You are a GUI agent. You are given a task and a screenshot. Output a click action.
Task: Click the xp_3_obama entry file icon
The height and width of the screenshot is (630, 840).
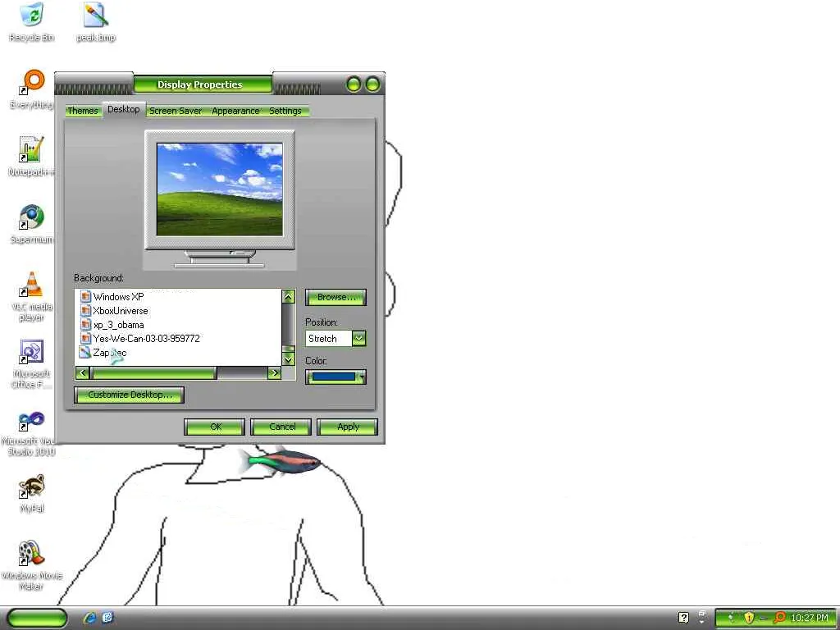[85, 324]
